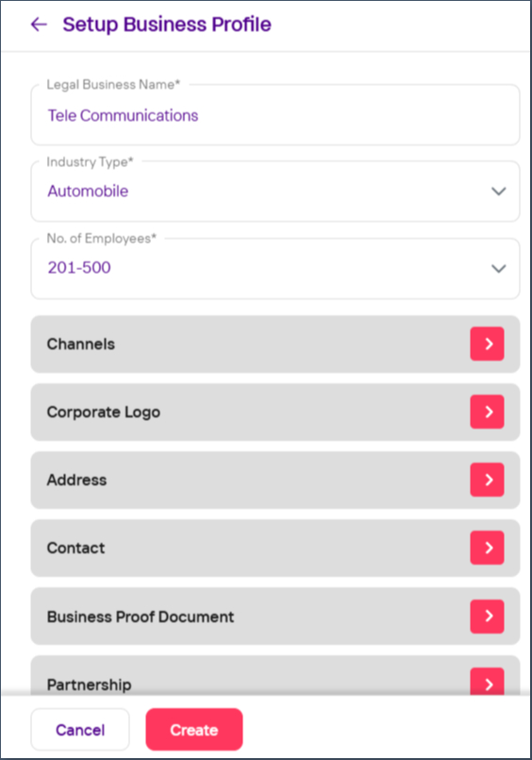Expand the Corporate Logo row

tap(274, 412)
